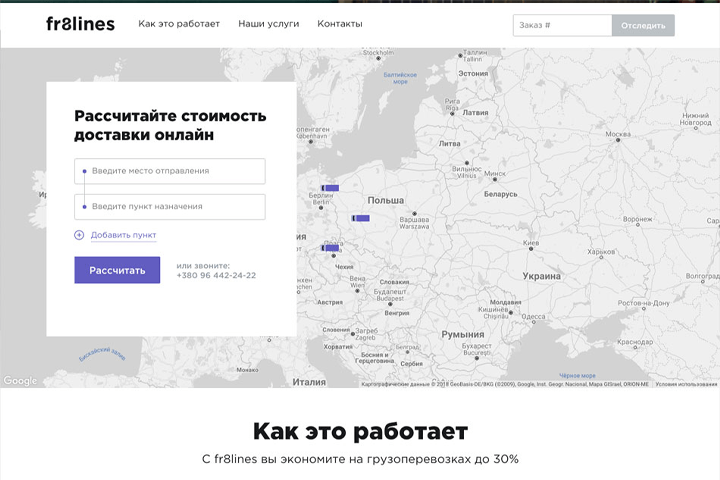
Task: Focus the "Введите место отправления" field
Action: point(170,171)
